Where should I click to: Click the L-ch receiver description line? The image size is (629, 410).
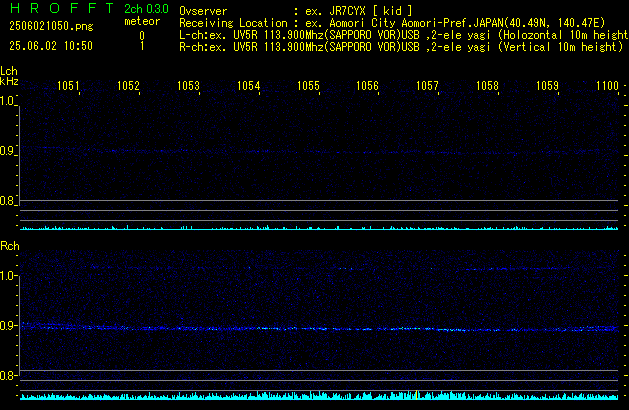pos(404,35)
